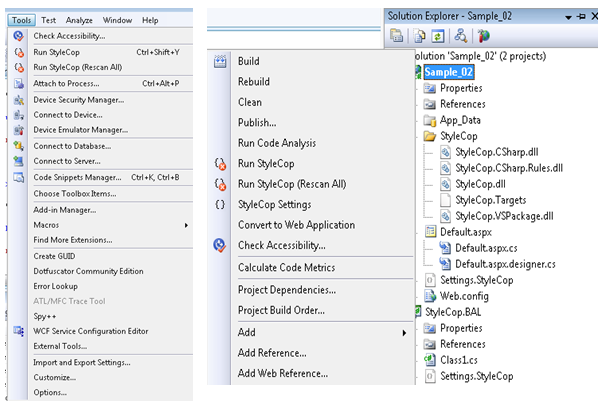Click the Run StyleCop (Rescan All) icon in the context menu
The width and height of the screenshot is (604, 405).
(x=220, y=184)
